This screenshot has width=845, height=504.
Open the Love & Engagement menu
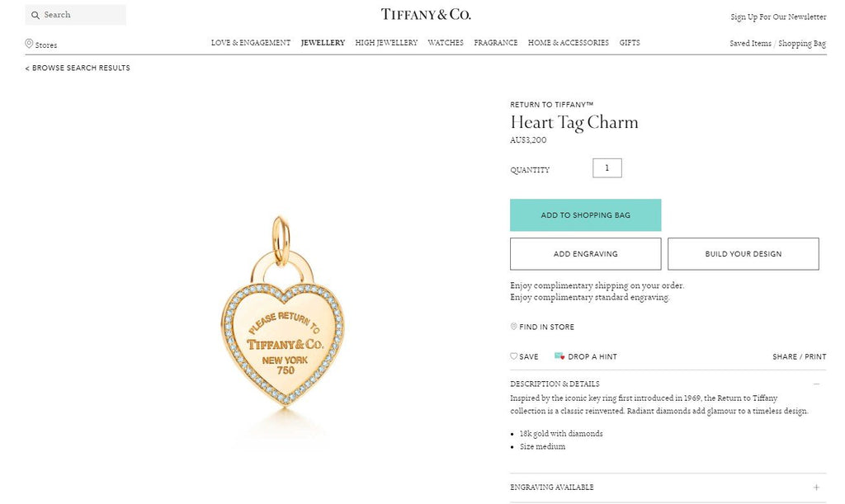point(251,43)
